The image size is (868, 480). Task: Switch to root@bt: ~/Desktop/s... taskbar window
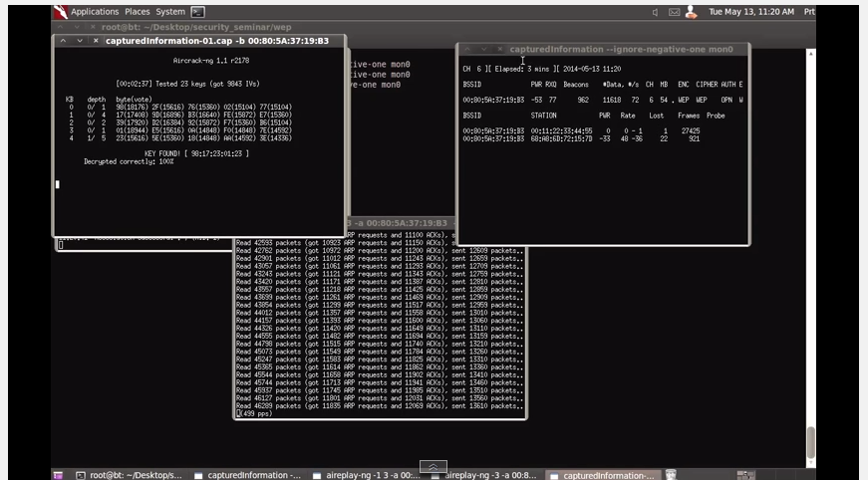pos(129,475)
